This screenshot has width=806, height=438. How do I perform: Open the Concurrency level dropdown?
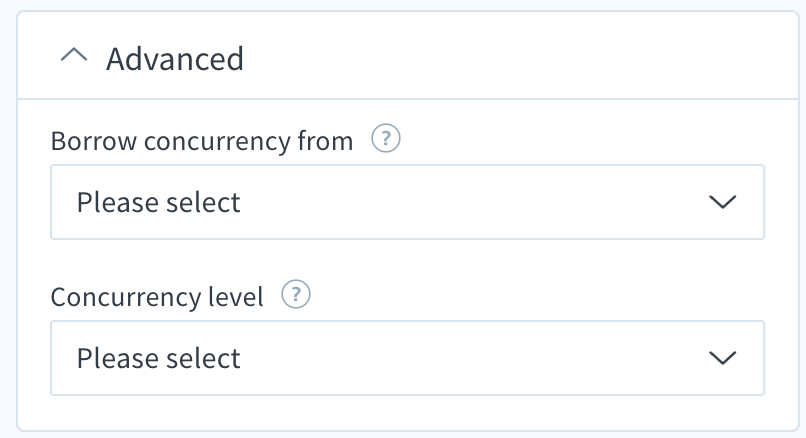[x=408, y=358]
